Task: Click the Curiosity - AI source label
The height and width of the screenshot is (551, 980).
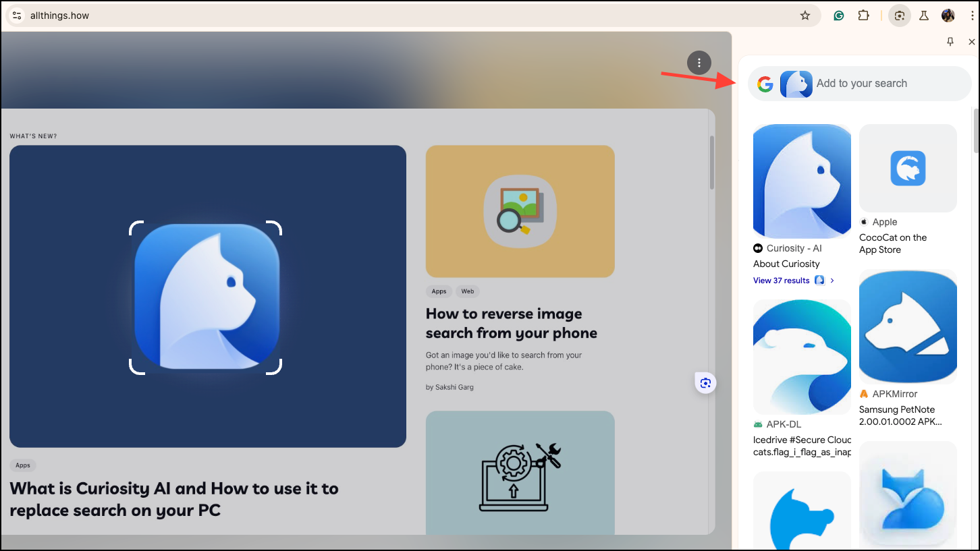Action: tap(794, 248)
